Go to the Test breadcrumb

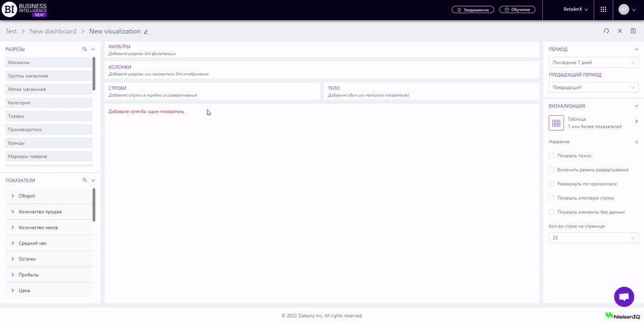[x=11, y=31]
